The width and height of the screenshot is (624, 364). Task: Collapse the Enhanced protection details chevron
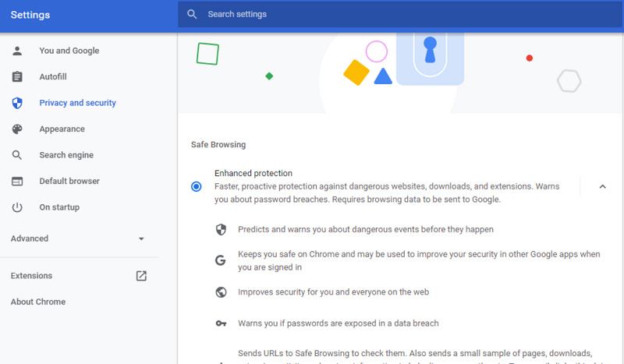click(602, 186)
